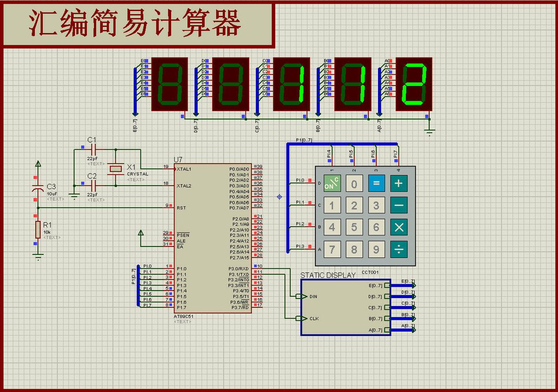Screen dimensions: 558x392
Task: Click the P0.0/AD0 pin label
Action: (239, 169)
